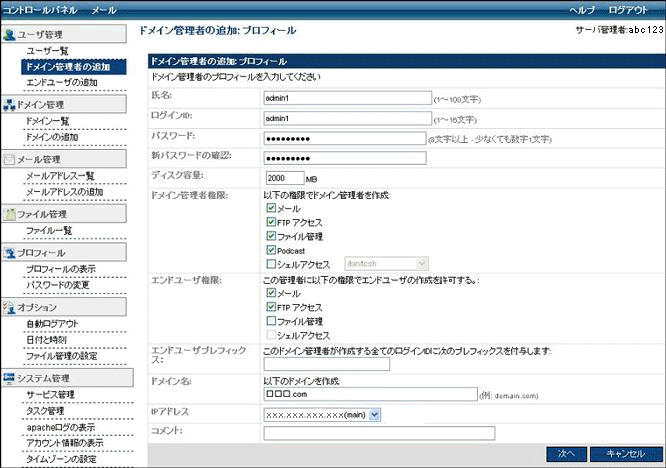Uncheck Podcast domain admin permission
The width and height of the screenshot is (666, 468).
point(271,250)
